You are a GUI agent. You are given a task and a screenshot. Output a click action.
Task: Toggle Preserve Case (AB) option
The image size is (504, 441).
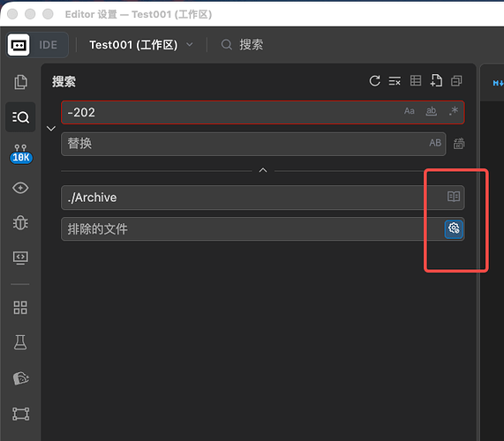tap(435, 143)
